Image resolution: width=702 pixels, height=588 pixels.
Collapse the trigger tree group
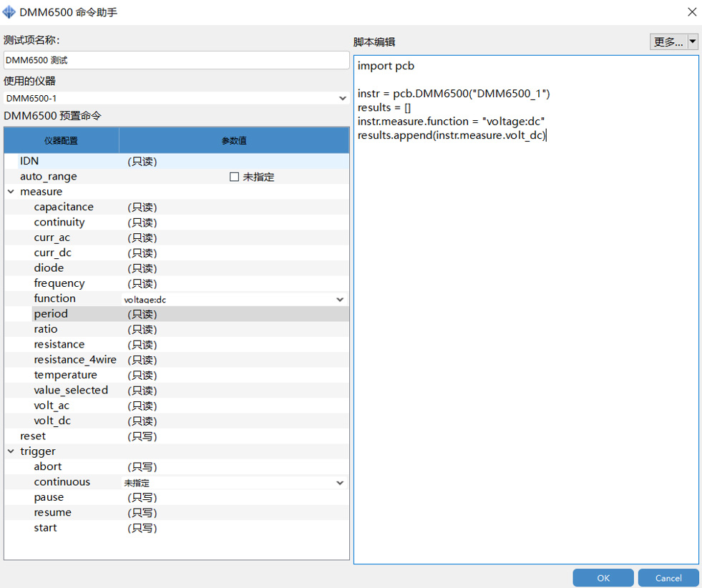11,451
